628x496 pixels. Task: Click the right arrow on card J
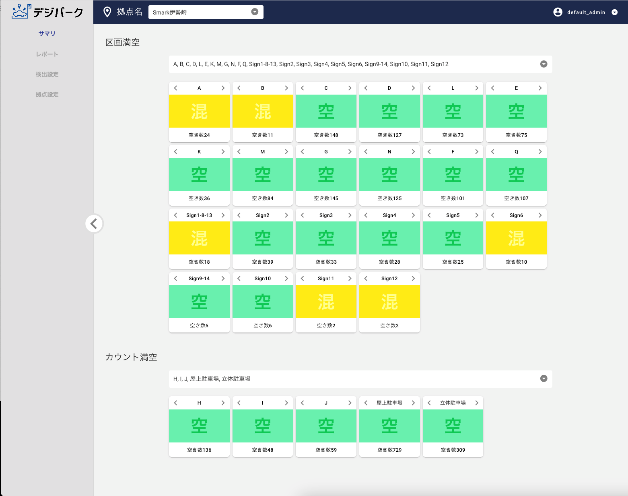(x=350, y=402)
